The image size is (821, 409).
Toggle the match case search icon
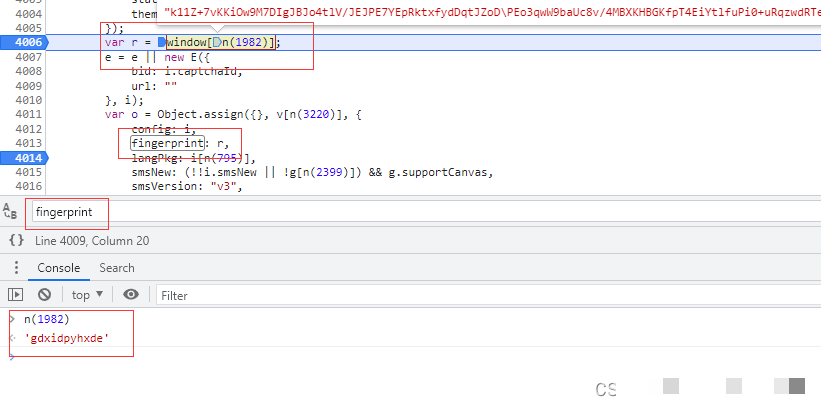point(10,212)
